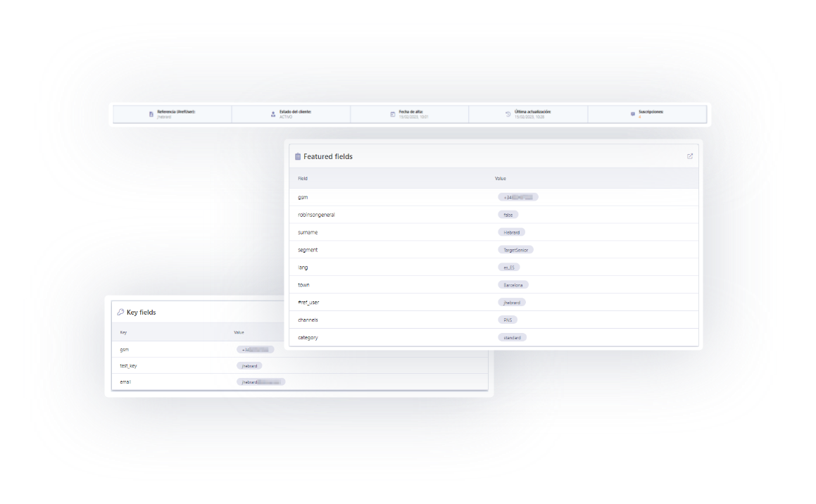This screenshot has height=504, width=816.
Task: Select the gsm field in Featured fields
Action: [x=303, y=197]
